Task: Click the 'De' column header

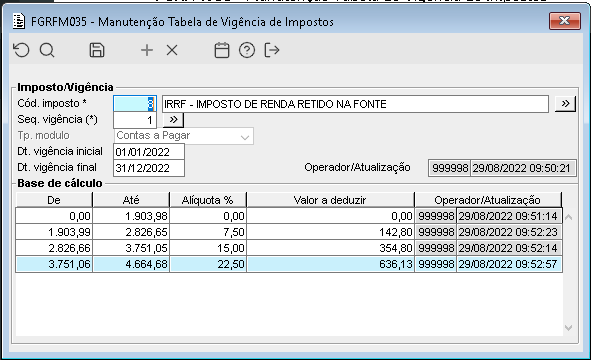Action: [x=54, y=200]
